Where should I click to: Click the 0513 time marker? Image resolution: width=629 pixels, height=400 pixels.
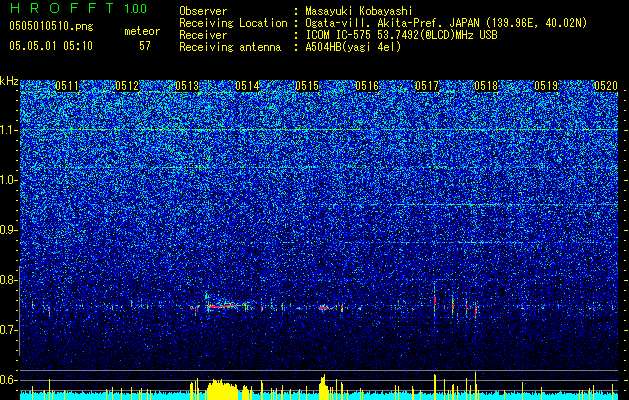click(x=187, y=86)
